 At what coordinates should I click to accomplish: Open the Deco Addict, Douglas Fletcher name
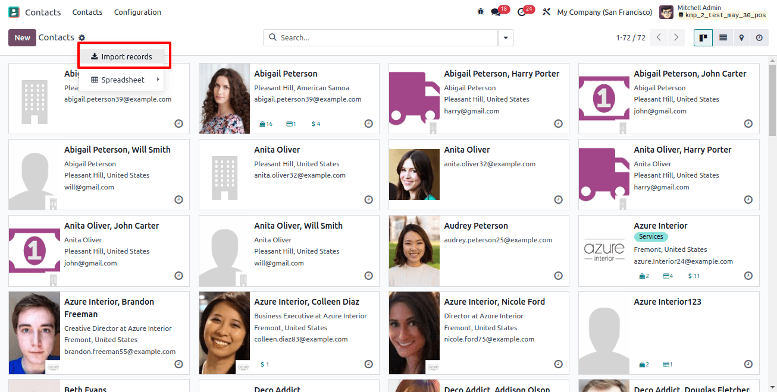[x=691, y=389]
